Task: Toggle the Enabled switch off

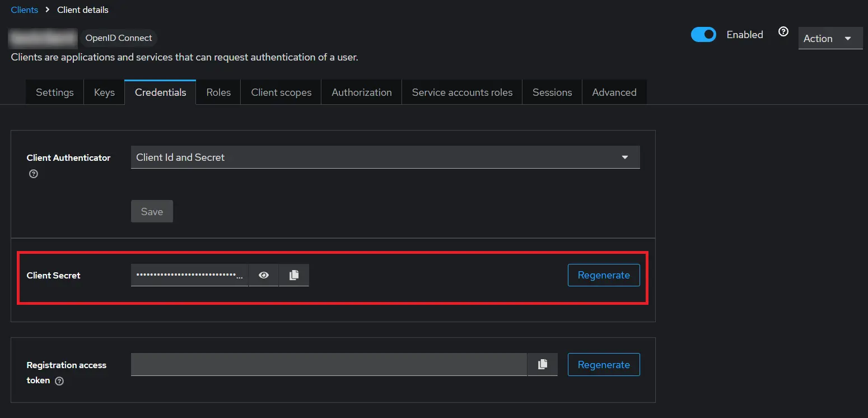Action: coord(703,35)
